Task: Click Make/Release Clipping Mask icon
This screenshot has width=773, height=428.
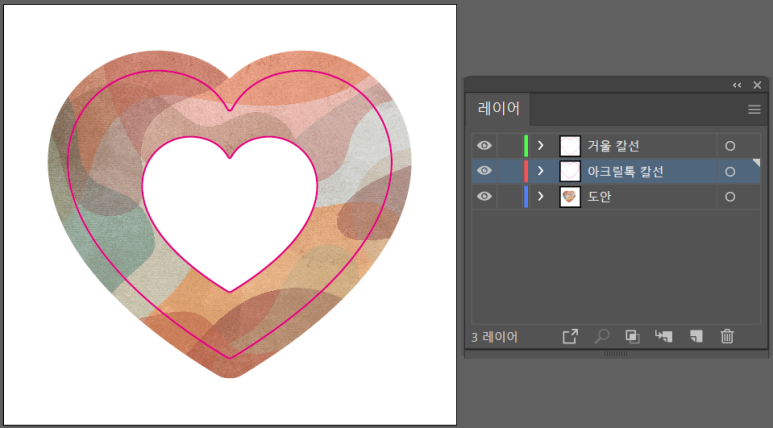Action: click(x=632, y=337)
